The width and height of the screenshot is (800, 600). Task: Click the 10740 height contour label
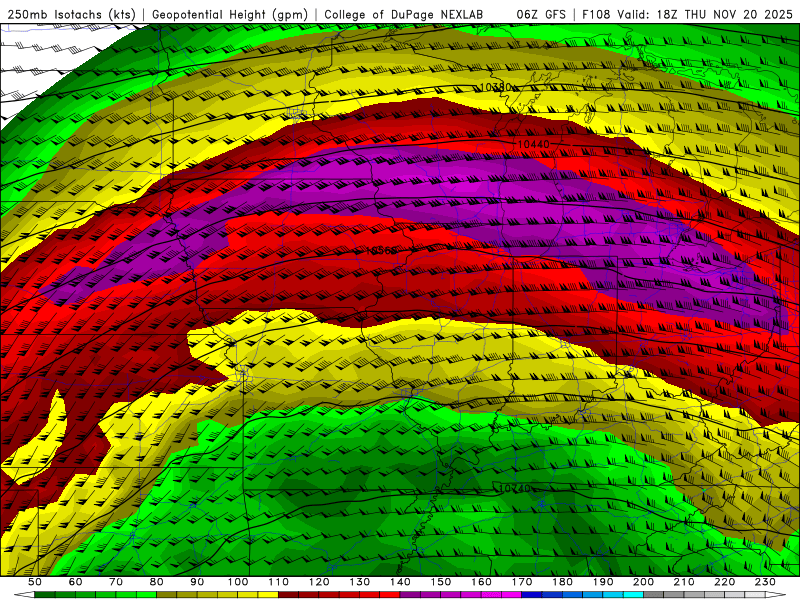click(x=514, y=488)
